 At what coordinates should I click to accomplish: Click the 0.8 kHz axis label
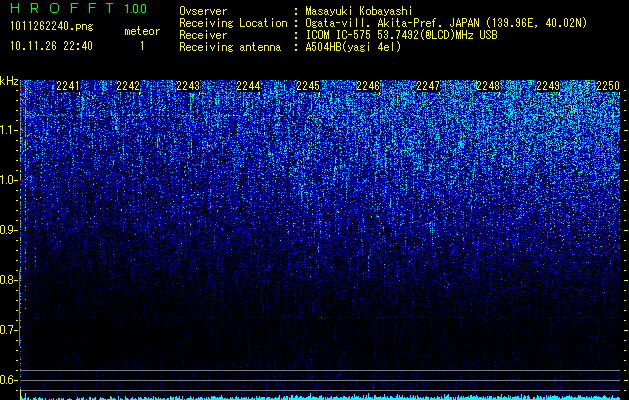pyautogui.click(x=8, y=280)
